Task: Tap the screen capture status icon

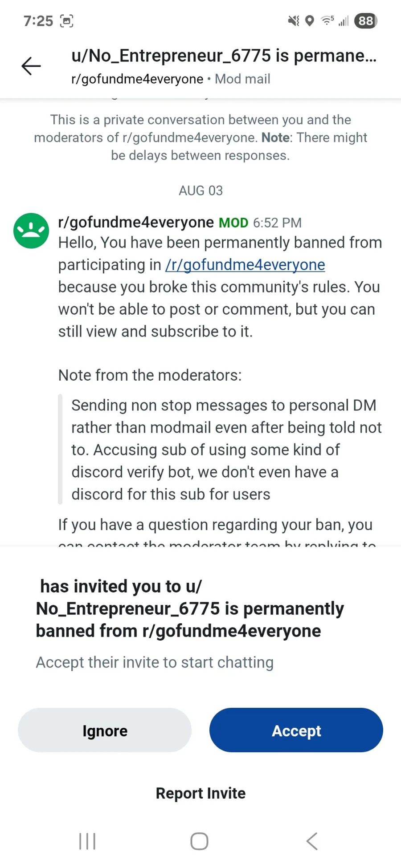Action: (x=67, y=21)
